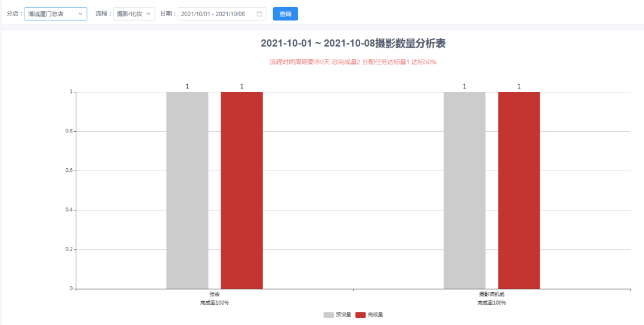This screenshot has width=644, height=325.
Task: Click the gray 预设量 legend swatch
Action: point(329,315)
